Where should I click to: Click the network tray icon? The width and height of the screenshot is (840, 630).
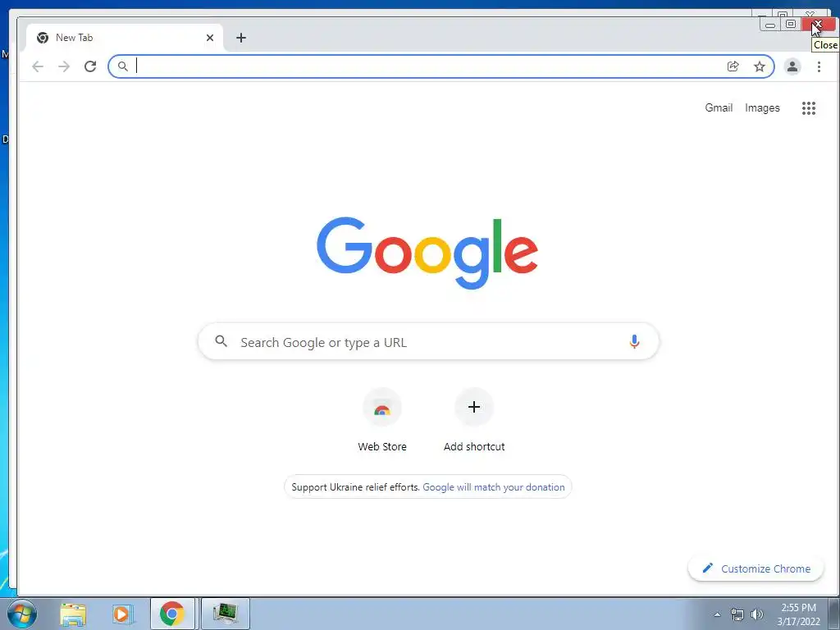(x=737, y=614)
